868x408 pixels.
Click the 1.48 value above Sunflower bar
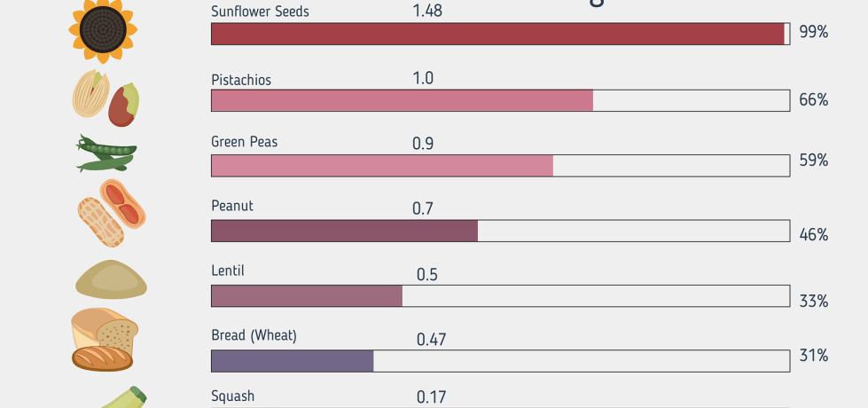[x=427, y=11]
